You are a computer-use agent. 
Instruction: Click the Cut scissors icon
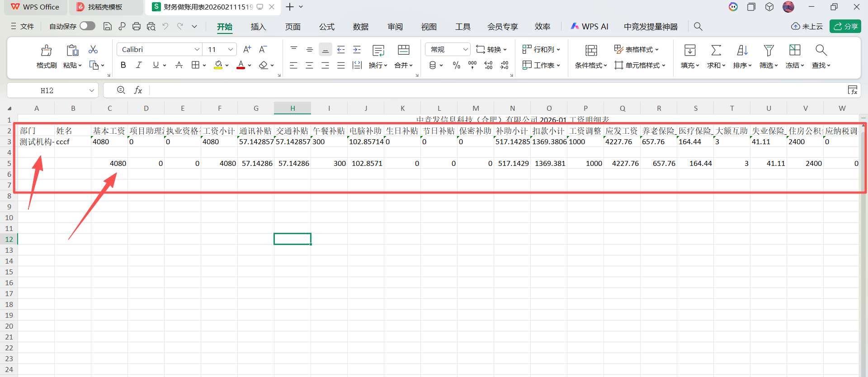(93, 49)
